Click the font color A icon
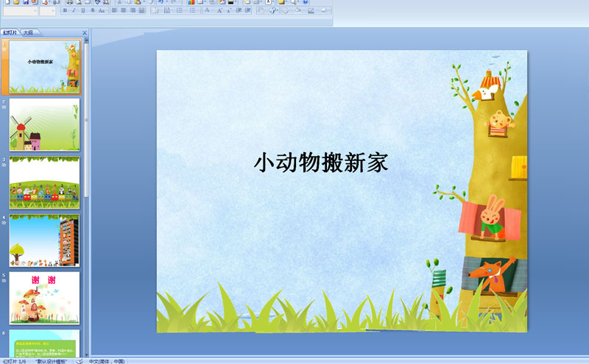 208,10
